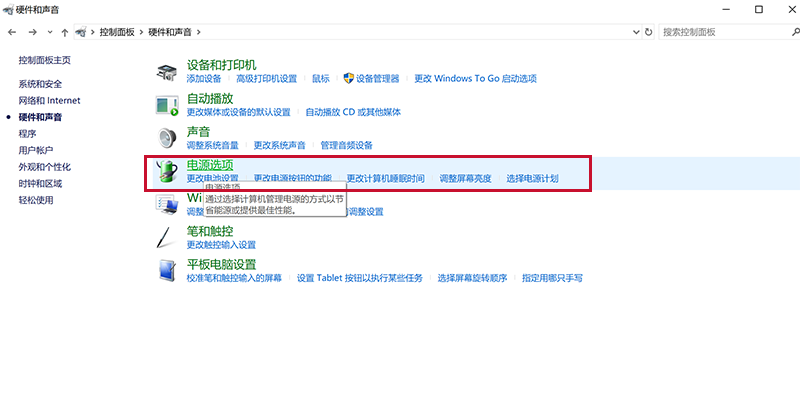800x420 pixels.
Task: Refresh the control panel view
Action: 648,32
